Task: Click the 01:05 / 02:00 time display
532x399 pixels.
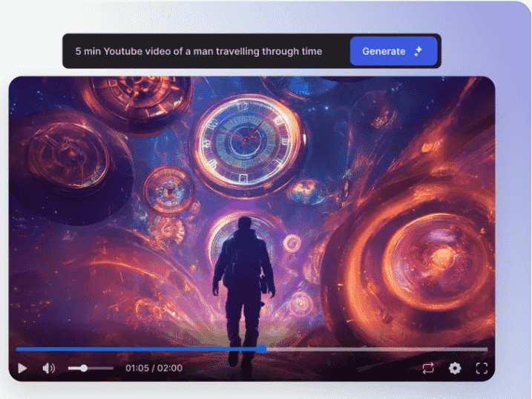Action: pyautogui.click(x=154, y=368)
